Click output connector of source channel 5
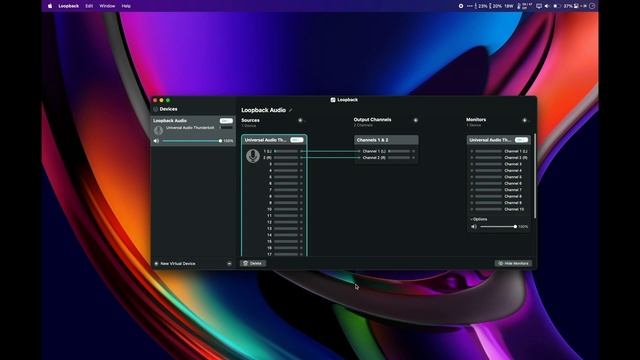640x360 pixels. coord(302,177)
